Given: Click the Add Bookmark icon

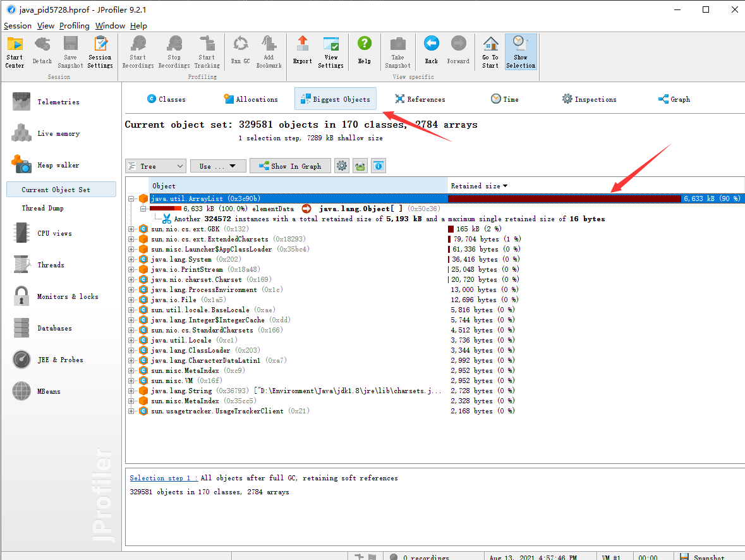Looking at the screenshot, I should (x=269, y=52).
